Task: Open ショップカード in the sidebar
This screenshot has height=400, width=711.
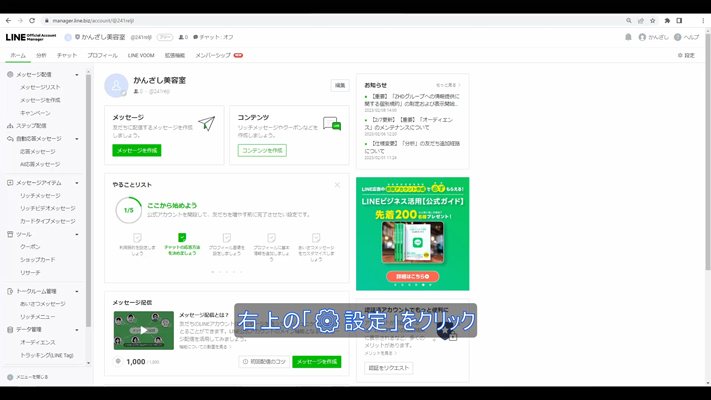Action: pyautogui.click(x=38, y=259)
